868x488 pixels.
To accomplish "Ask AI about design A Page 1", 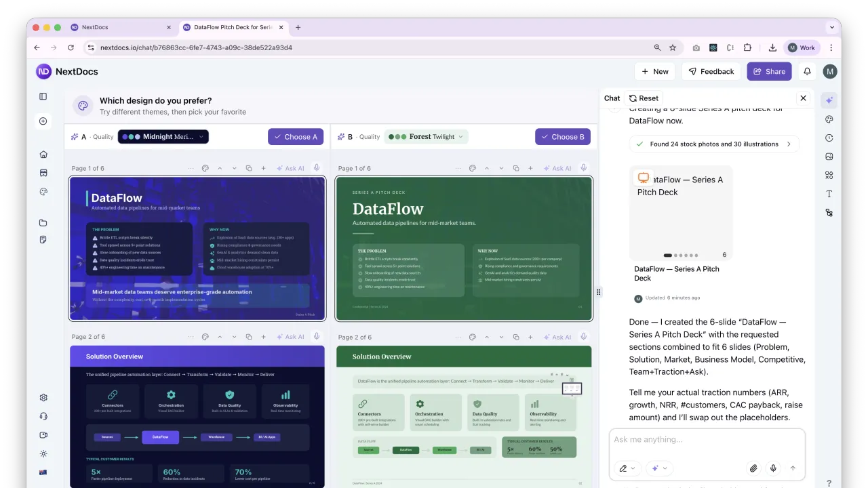I will 290,168.
